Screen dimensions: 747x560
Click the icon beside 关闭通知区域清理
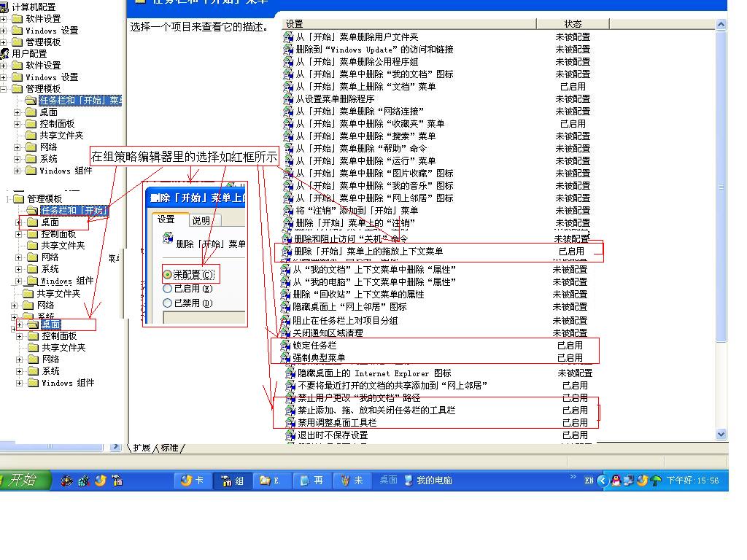[285, 332]
